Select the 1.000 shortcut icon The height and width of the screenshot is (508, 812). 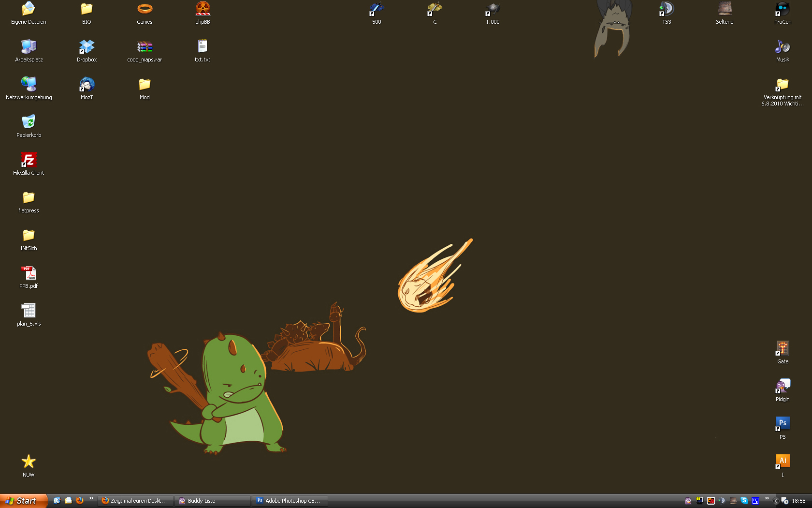493,9
